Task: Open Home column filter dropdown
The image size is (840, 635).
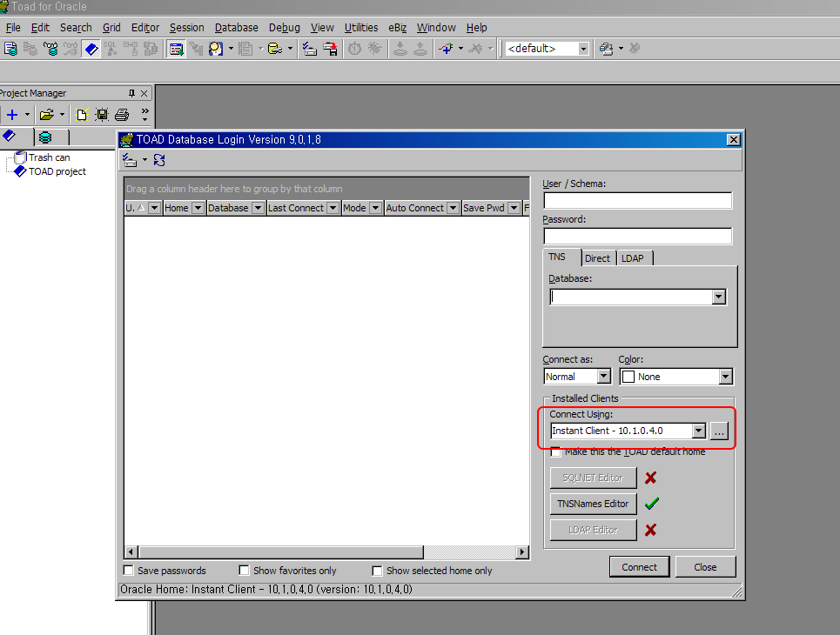Action: (x=198, y=208)
